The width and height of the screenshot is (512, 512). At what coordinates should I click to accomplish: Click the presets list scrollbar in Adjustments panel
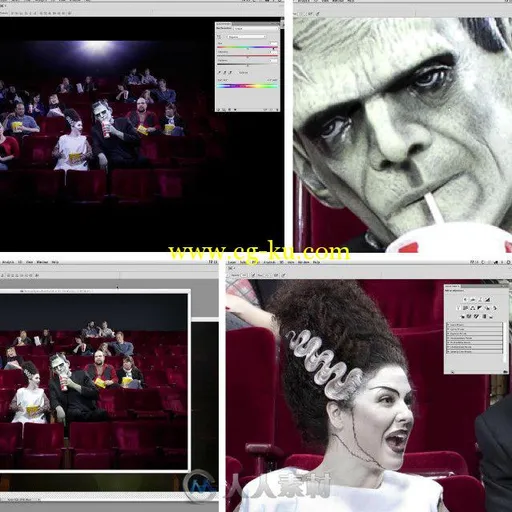pyautogui.click(x=505, y=342)
